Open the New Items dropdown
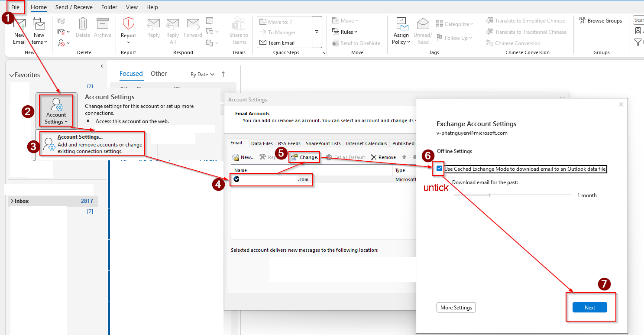Image resolution: width=644 pixels, height=335 pixels. pos(39,32)
